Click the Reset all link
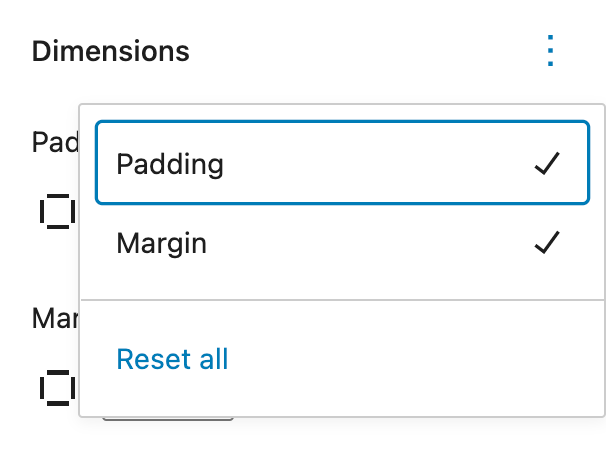This screenshot has width=606, height=450. (172, 359)
